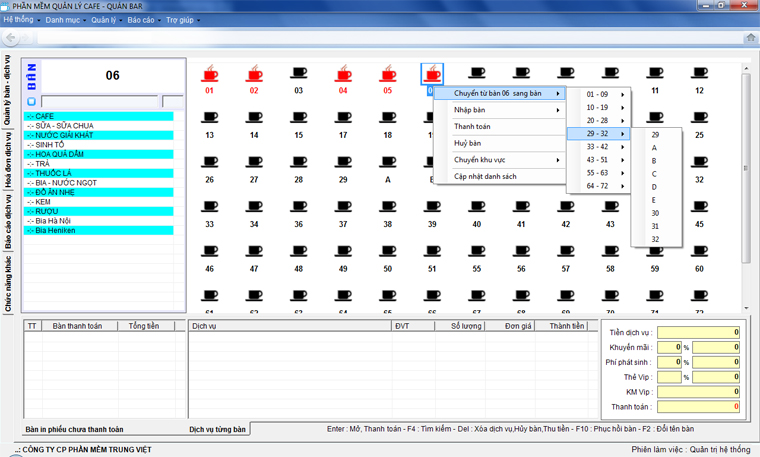Switch to Quản lý bàn - dịch vụ tab
Screen dimensions: 760x457
(x=7, y=90)
